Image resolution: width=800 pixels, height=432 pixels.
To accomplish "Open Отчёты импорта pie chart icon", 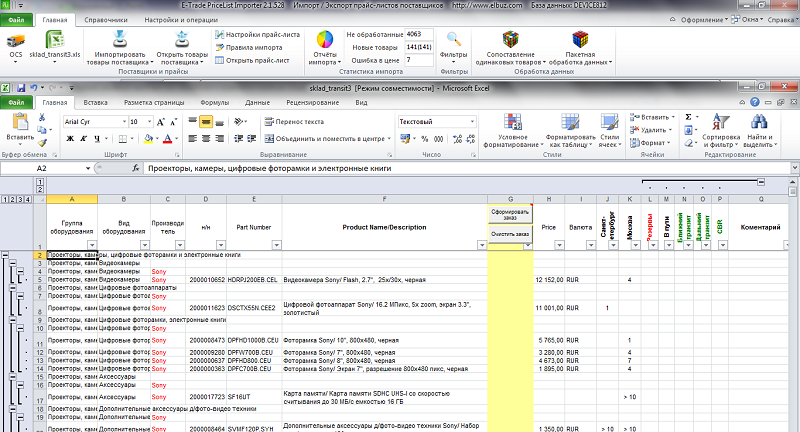I will [x=325, y=39].
